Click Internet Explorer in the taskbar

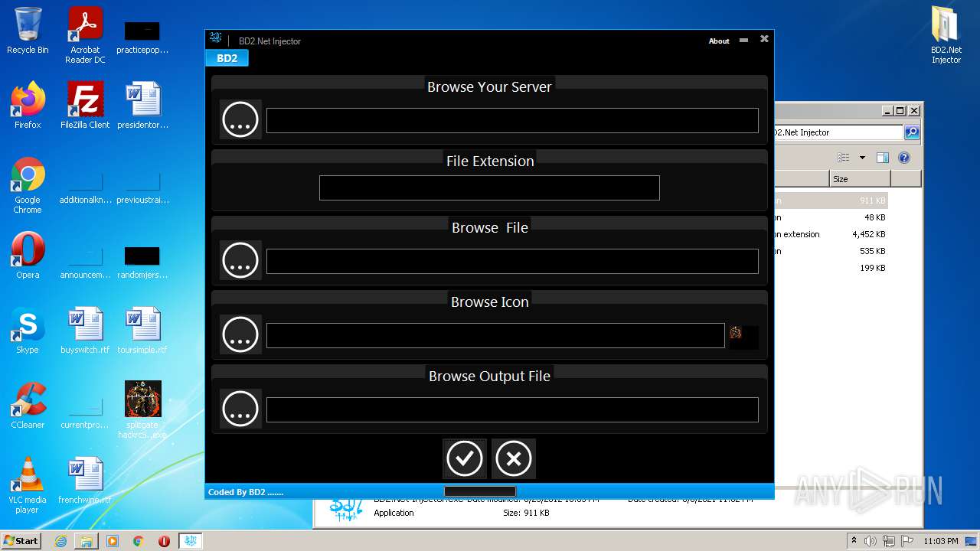tap(60, 541)
